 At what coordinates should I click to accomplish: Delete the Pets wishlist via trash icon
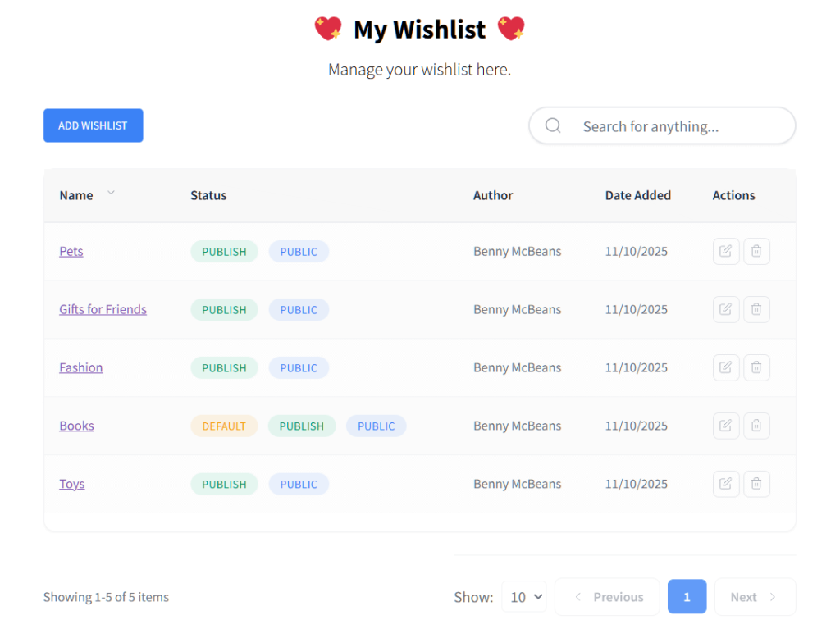click(x=756, y=251)
